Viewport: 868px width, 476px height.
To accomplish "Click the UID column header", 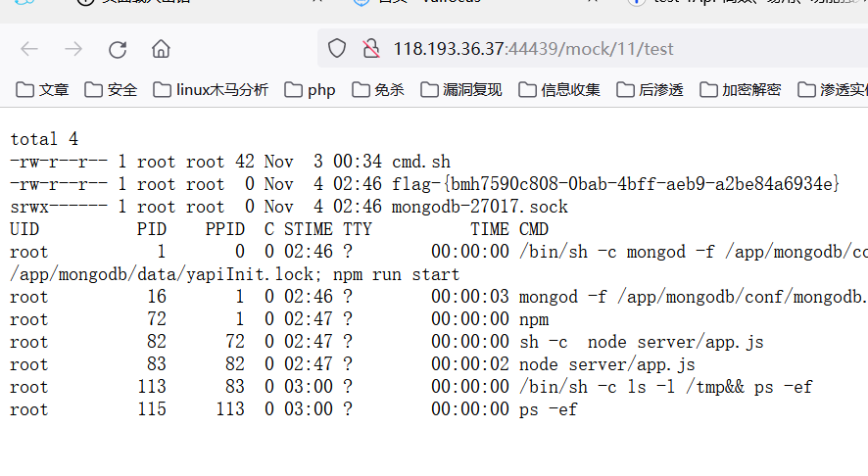I will (x=24, y=229).
